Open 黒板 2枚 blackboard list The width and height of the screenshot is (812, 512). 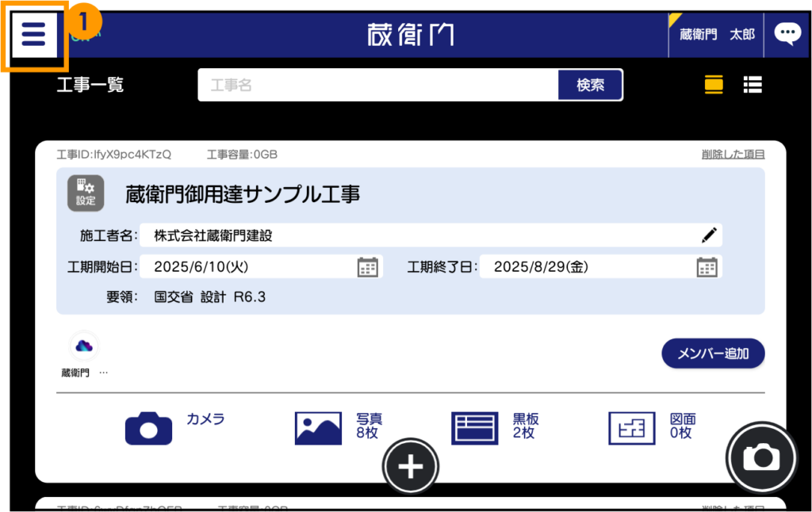495,427
